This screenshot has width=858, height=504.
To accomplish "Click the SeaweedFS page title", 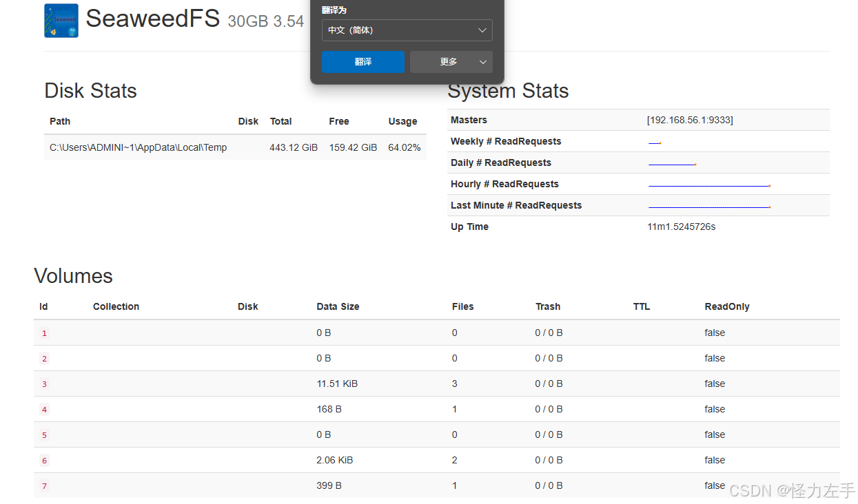I will coord(152,19).
